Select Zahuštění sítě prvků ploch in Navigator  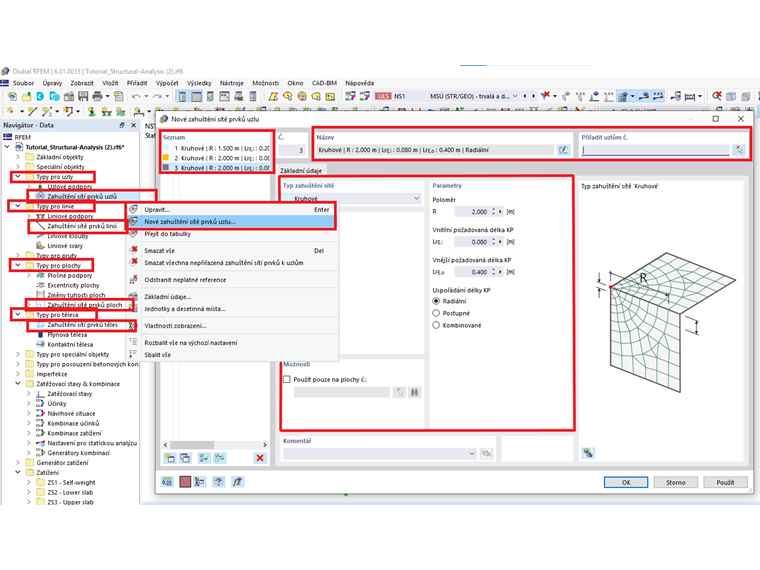tap(84, 305)
